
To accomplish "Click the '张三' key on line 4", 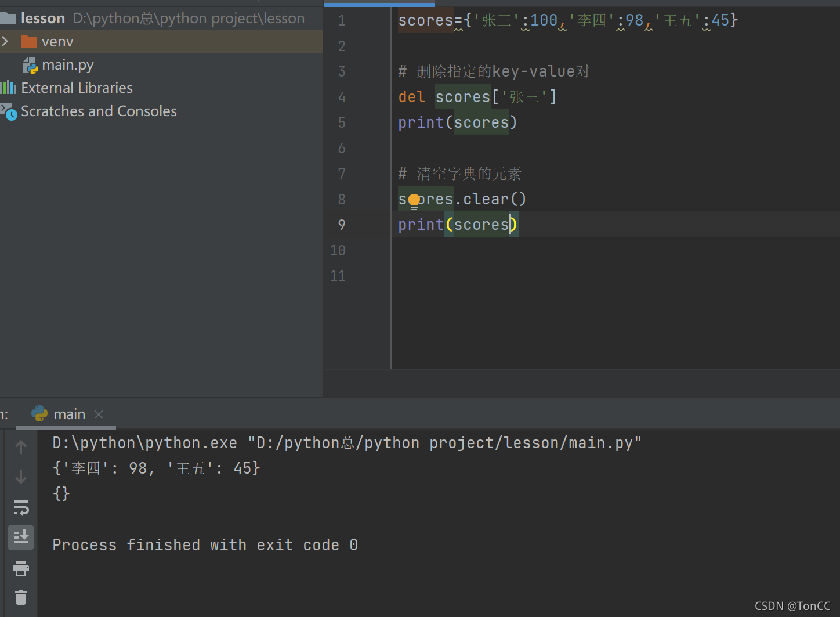I will coord(524,97).
